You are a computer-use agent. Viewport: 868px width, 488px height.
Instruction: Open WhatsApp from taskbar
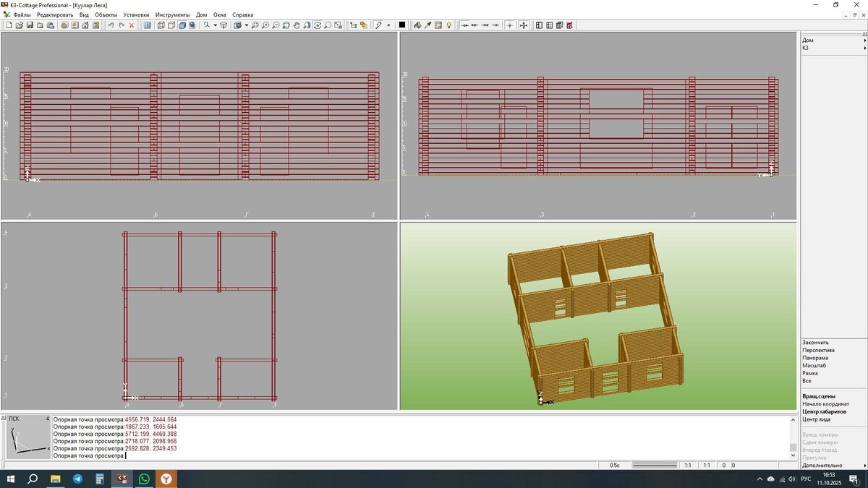(x=145, y=479)
